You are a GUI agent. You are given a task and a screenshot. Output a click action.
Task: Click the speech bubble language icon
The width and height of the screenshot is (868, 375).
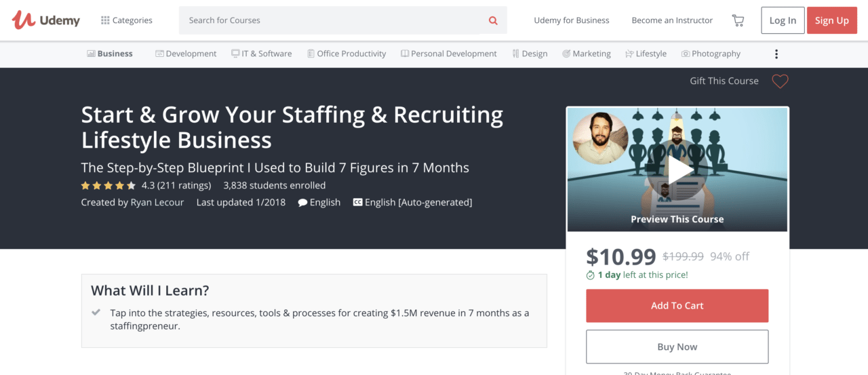click(x=302, y=203)
